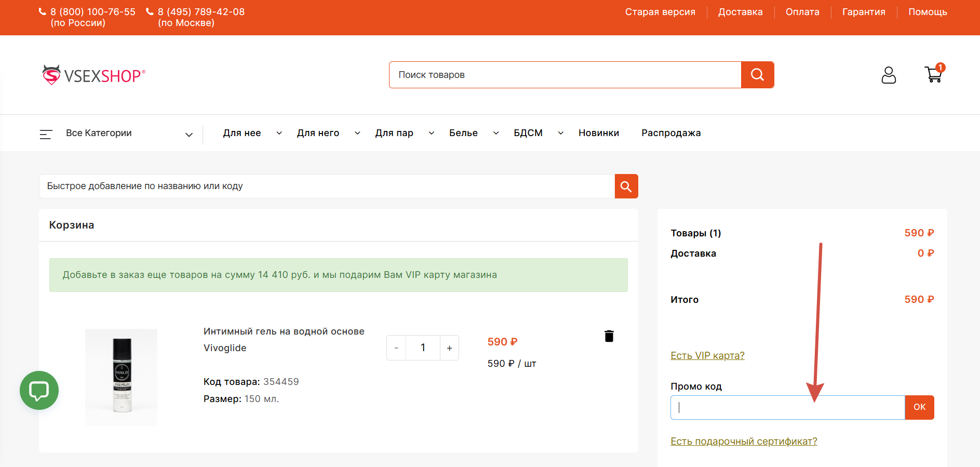Click the quick-add search magnifier button
Image resolution: width=980 pixels, height=467 pixels.
626,186
